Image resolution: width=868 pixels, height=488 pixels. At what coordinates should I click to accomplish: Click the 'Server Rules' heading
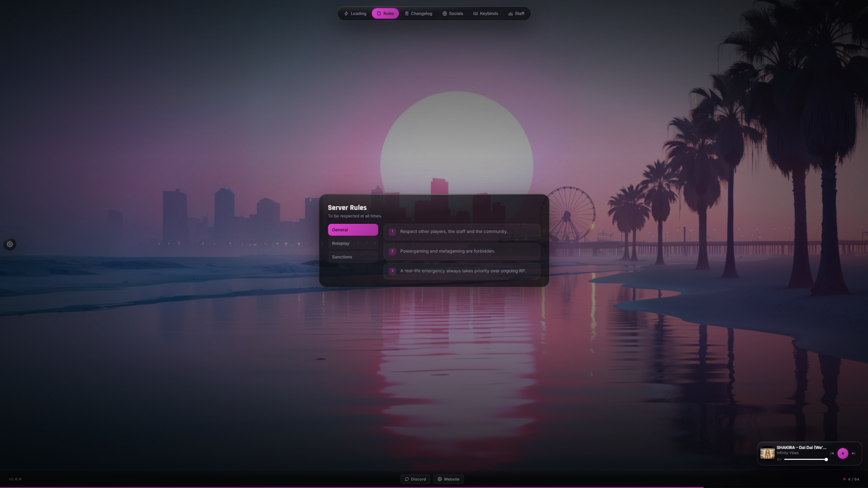tap(347, 208)
